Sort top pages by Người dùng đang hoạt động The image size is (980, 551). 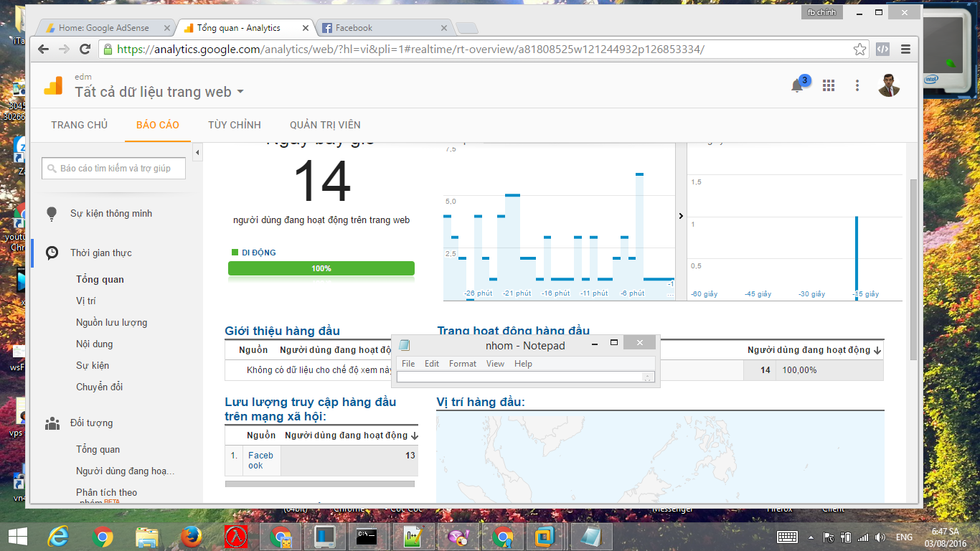814,350
